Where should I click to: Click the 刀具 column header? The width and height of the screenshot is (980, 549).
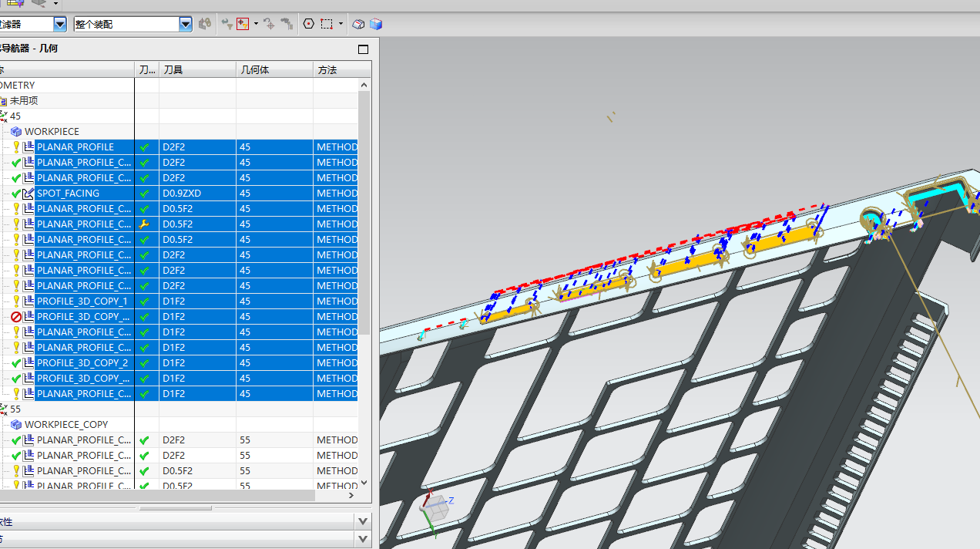[173, 70]
